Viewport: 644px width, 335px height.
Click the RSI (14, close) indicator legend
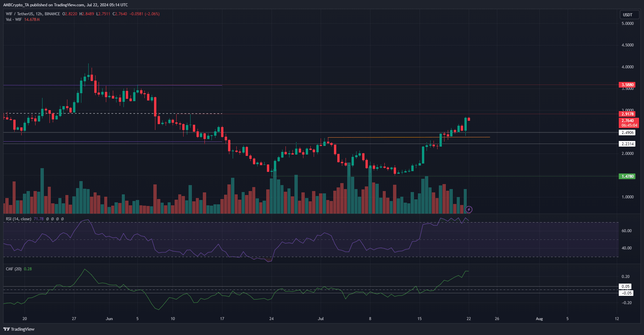(19, 219)
